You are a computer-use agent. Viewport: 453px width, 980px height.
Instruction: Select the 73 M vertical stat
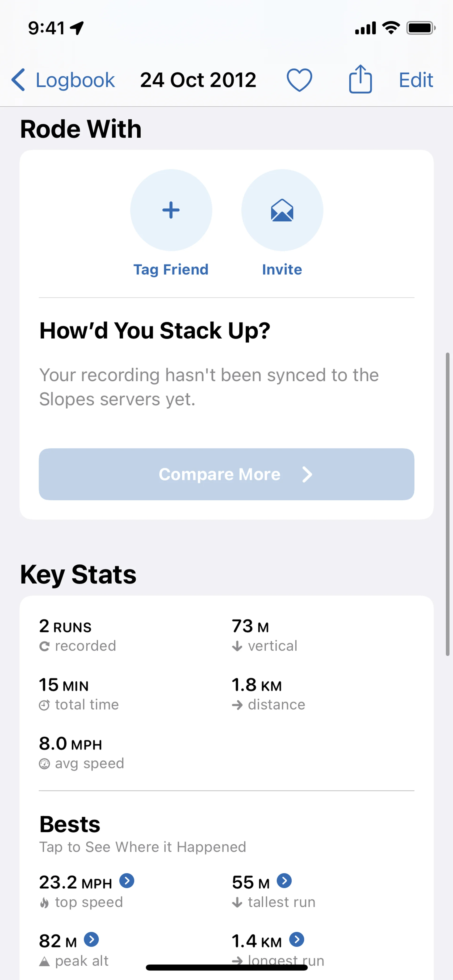pyautogui.click(x=264, y=635)
